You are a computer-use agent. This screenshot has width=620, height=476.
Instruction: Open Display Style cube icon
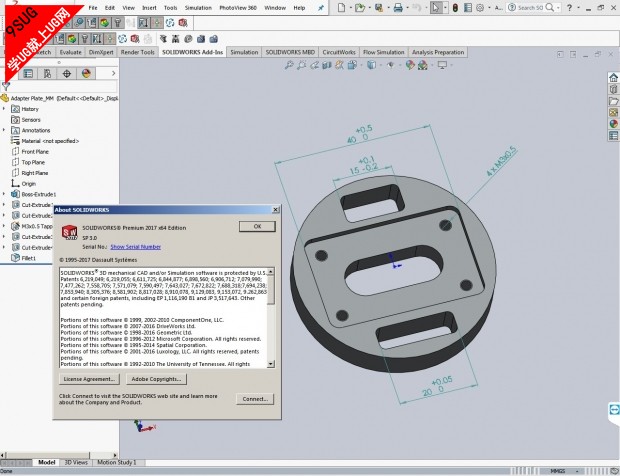371,65
